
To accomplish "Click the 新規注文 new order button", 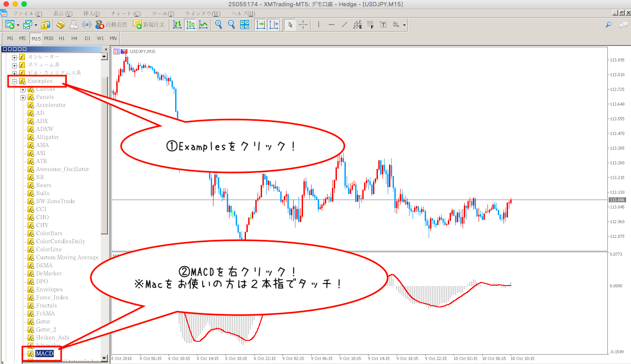I will coord(149,25).
